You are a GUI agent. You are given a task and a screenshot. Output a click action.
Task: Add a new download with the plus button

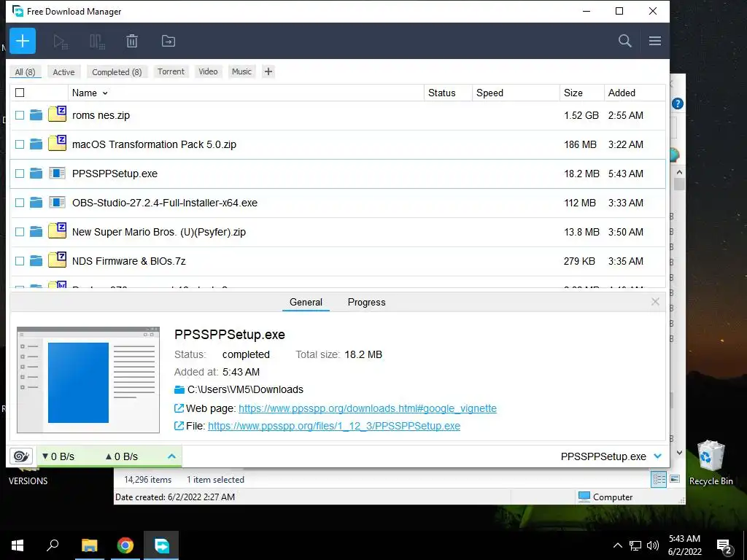(23, 41)
